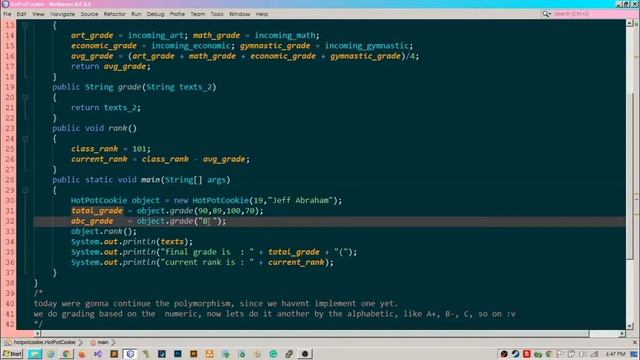This screenshot has width=640, height=360.
Task: Open the Window menu
Action: coord(239,14)
